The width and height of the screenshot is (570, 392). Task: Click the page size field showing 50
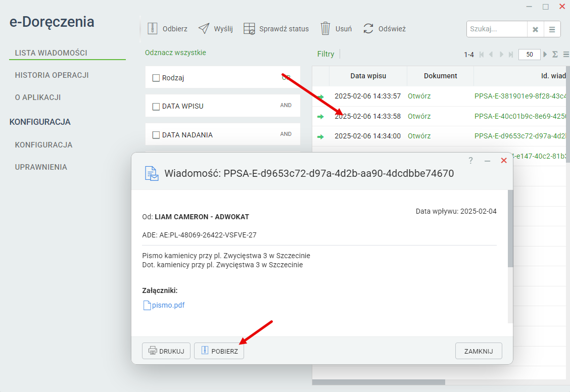[x=529, y=55]
